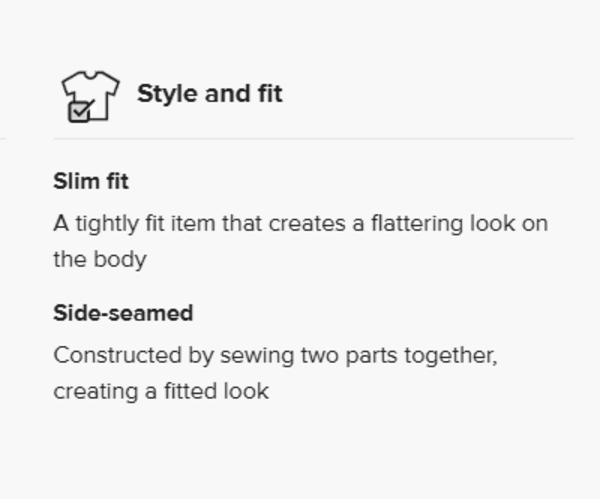Click the word 'Constructed'
The image size is (600, 499).
point(117,355)
